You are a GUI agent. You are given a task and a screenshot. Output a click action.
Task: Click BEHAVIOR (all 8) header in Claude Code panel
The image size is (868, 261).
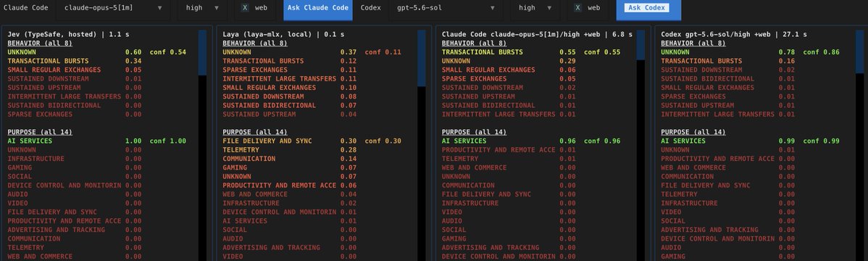474,43
